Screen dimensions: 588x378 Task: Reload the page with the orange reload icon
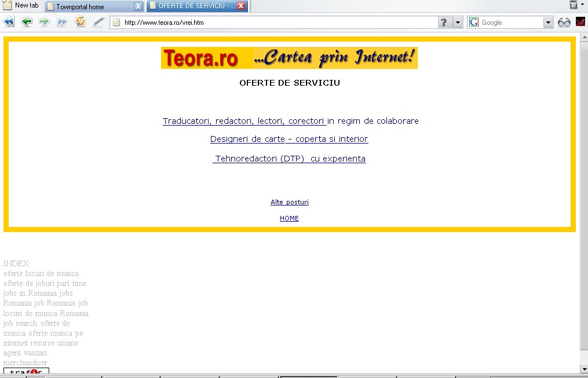[x=81, y=22]
